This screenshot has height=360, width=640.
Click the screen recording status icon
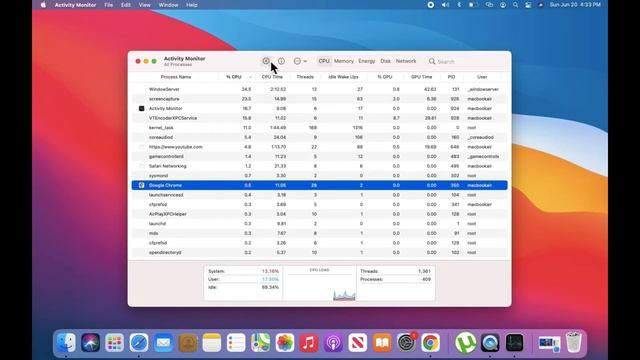click(x=431, y=5)
